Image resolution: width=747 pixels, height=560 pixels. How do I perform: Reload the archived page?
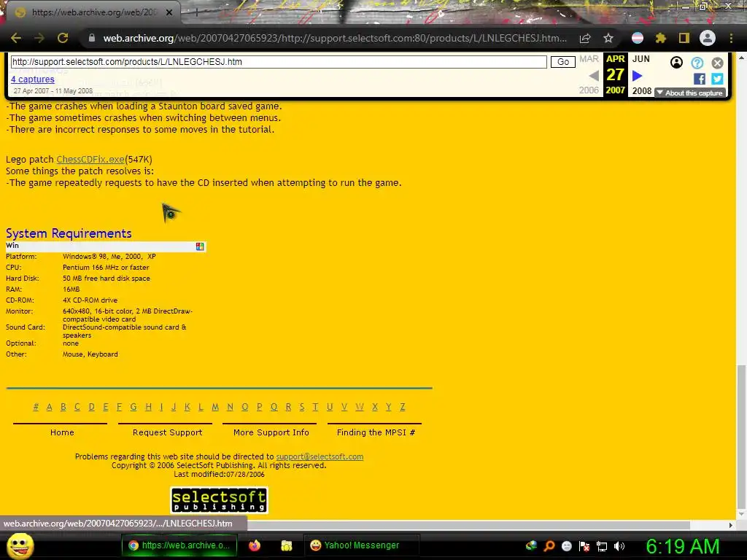pyautogui.click(x=63, y=38)
